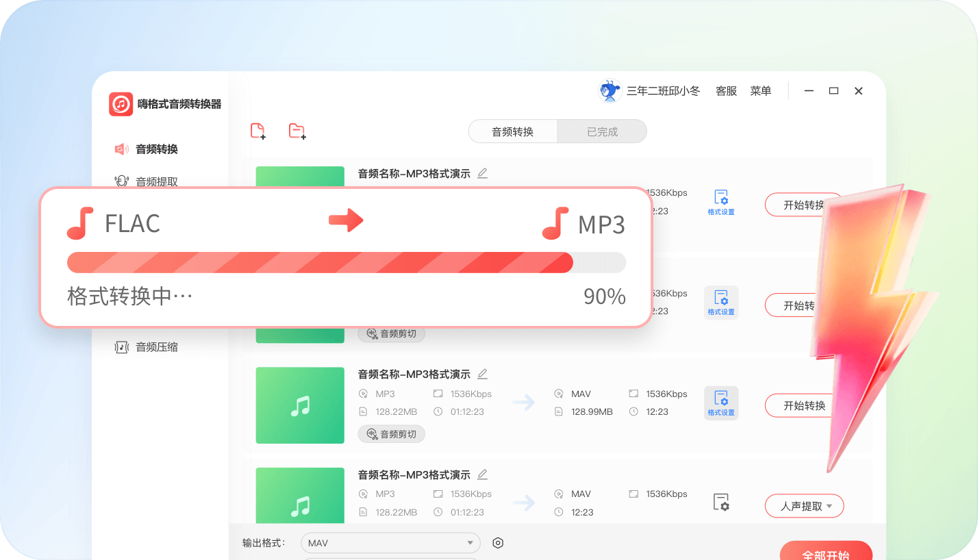Click the 128.99MB output size value
Screen dimensions: 978x560
[592, 411]
